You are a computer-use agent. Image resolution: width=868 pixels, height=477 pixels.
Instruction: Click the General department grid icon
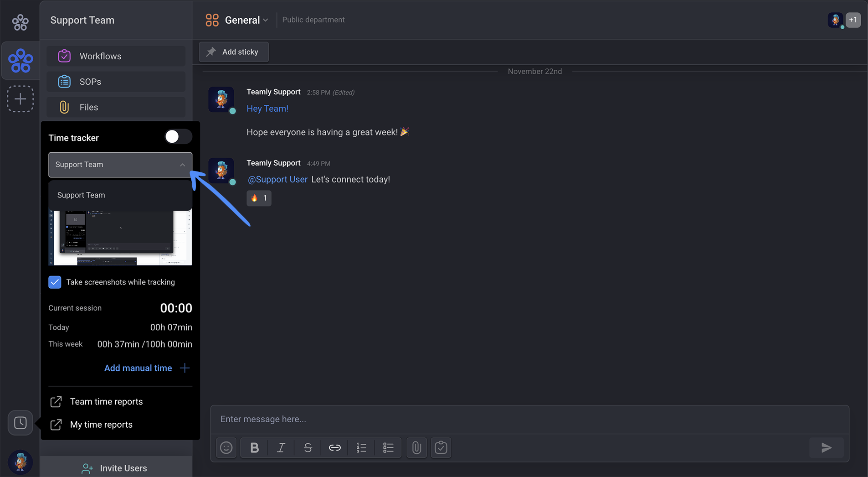(x=212, y=20)
